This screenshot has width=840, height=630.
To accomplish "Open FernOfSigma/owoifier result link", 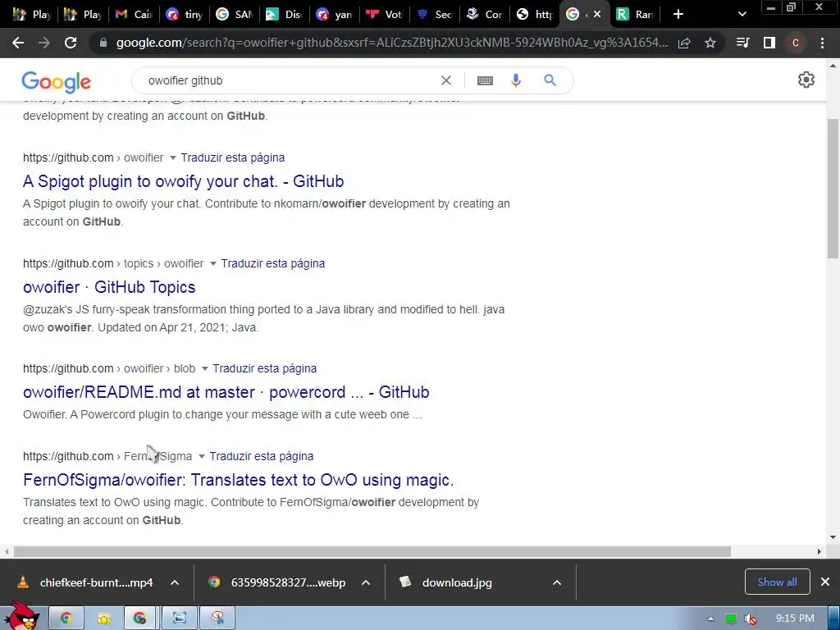I will (239, 480).
